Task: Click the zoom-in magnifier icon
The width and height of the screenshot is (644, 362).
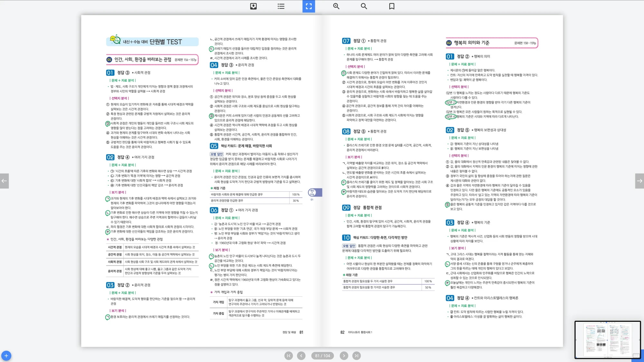Action: click(x=336, y=6)
